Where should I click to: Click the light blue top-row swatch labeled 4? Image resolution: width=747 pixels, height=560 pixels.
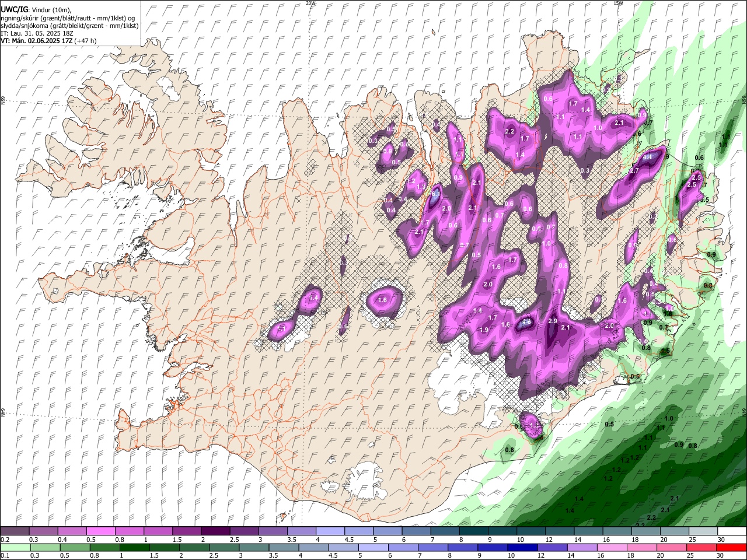click(x=330, y=531)
